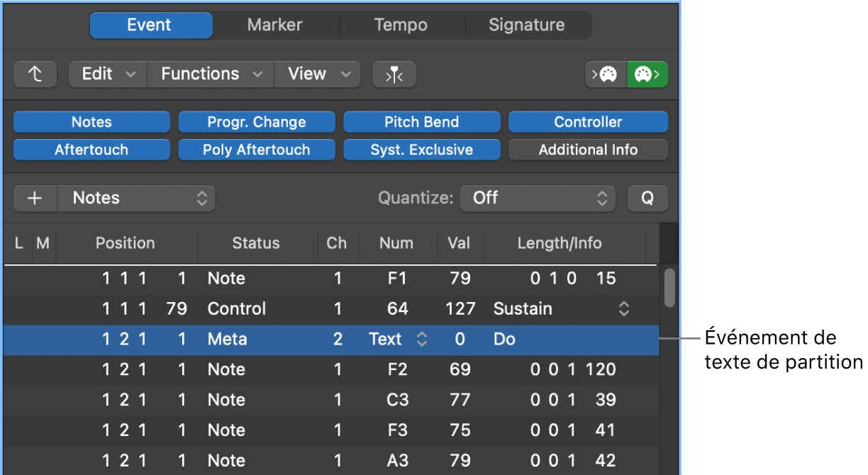Toggle the green MIDI Out button
The image size is (868, 475).
[x=647, y=74]
